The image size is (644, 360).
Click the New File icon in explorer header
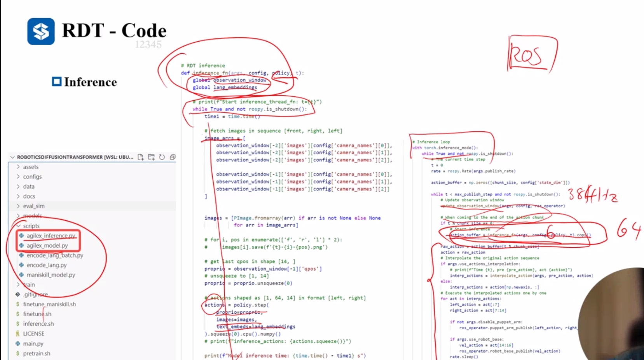click(141, 157)
